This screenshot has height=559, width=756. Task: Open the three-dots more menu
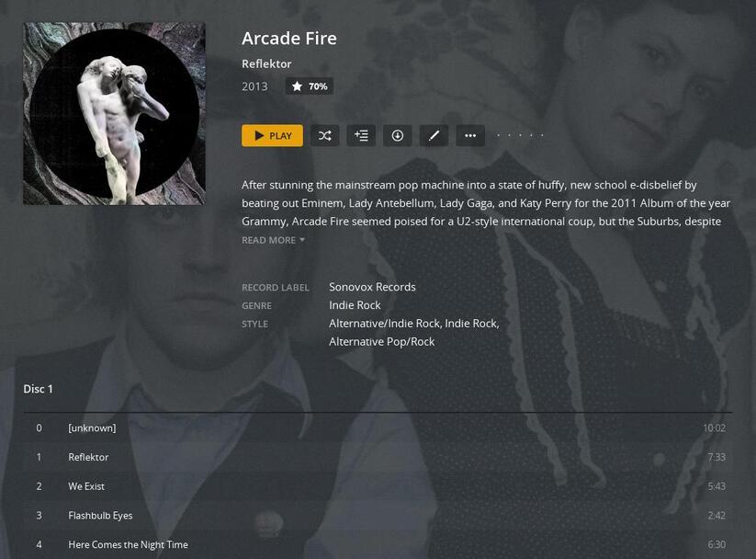[470, 136]
